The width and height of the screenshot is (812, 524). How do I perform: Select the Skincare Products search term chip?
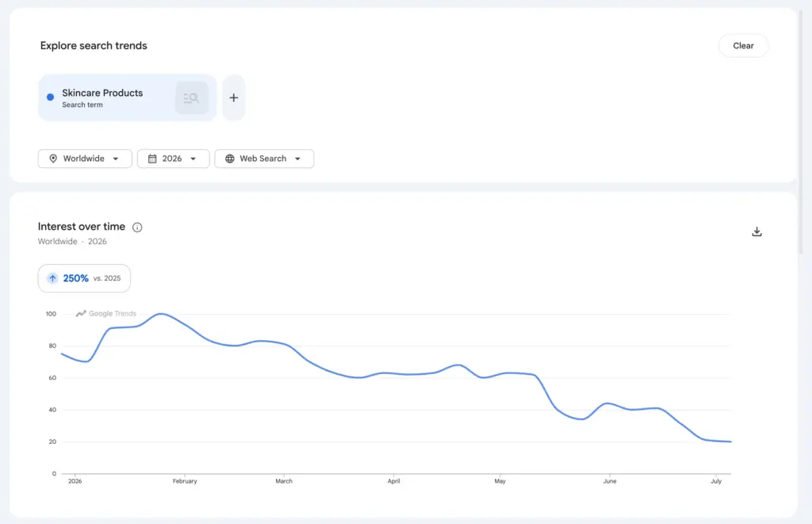pyautogui.click(x=128, y=98)
